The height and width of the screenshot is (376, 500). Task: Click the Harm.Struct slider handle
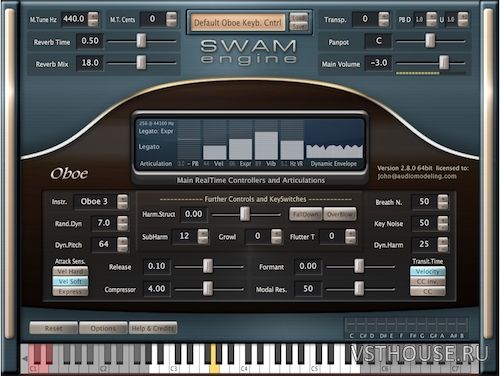(245, 214)
